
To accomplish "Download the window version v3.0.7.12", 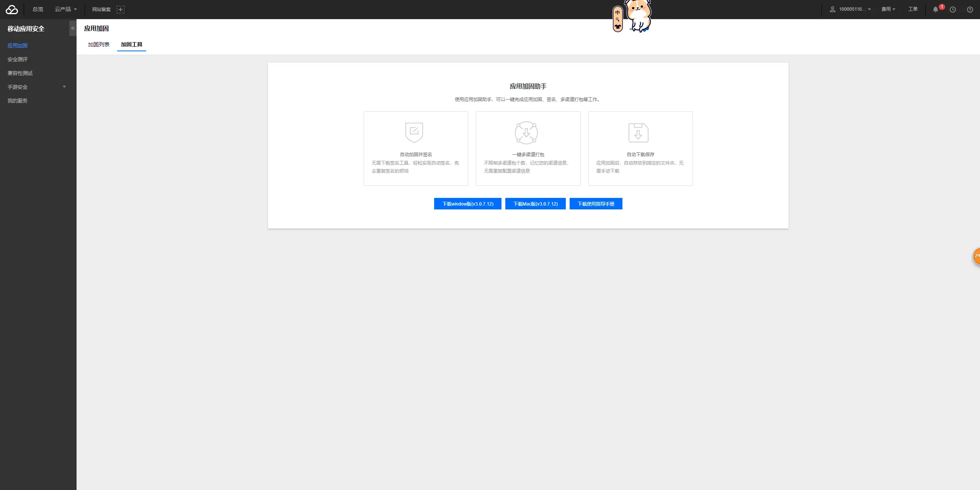I will (x=467, y=204).
